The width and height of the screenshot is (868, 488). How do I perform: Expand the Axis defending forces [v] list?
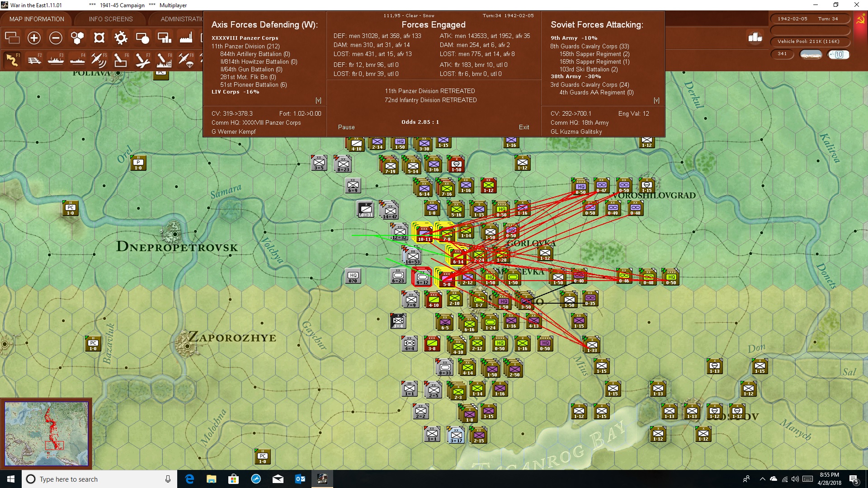318,100
